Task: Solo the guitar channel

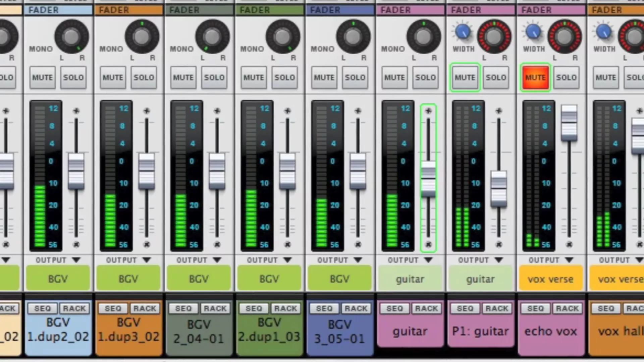Action: pos(425,77)
